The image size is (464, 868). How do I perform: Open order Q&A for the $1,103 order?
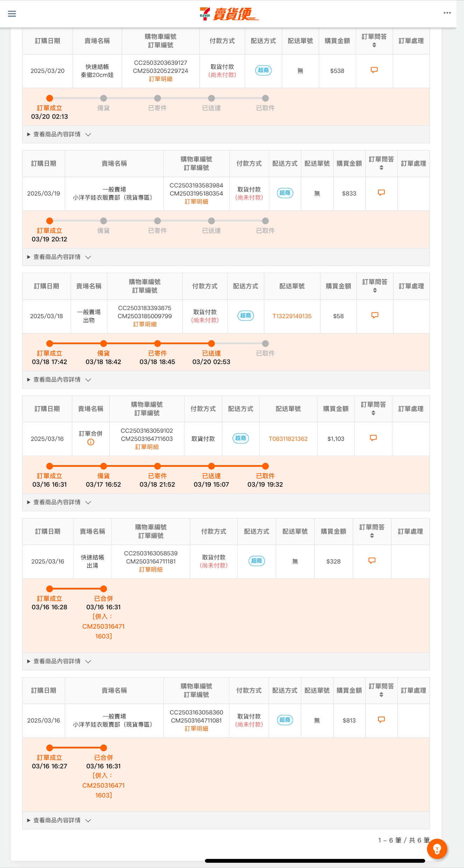[373, 438]
